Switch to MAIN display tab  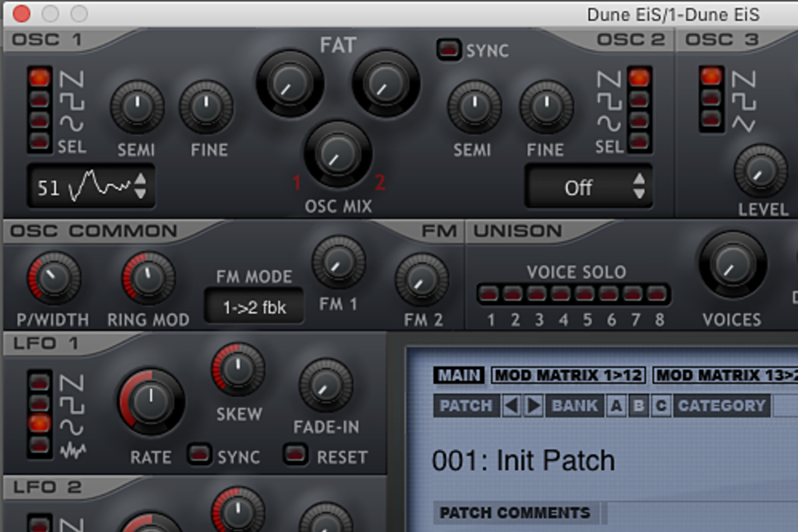459,375
